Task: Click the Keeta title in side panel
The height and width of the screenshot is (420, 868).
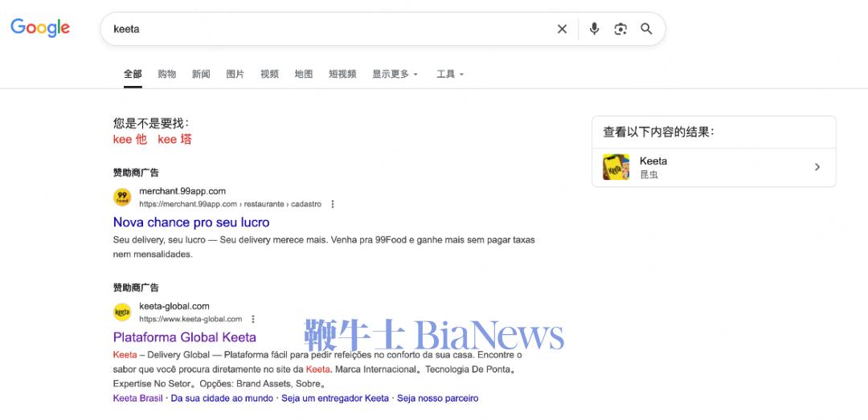Action: click(653, 161)
